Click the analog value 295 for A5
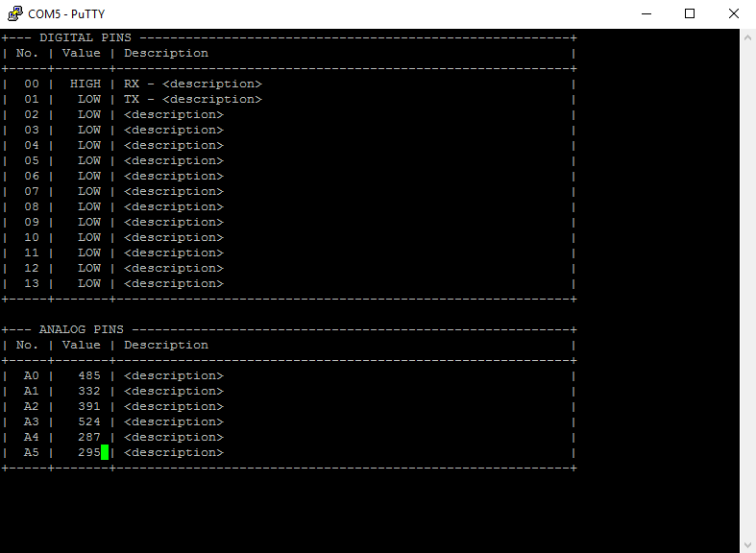756x553 pixels. tap(89, 453)
